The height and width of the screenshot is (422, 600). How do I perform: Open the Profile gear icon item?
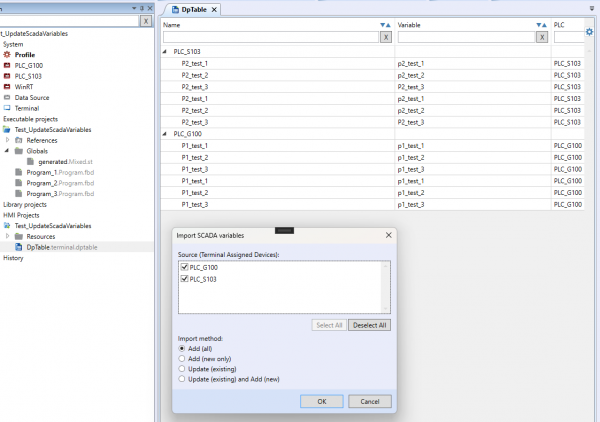click(x=7, y=55)
